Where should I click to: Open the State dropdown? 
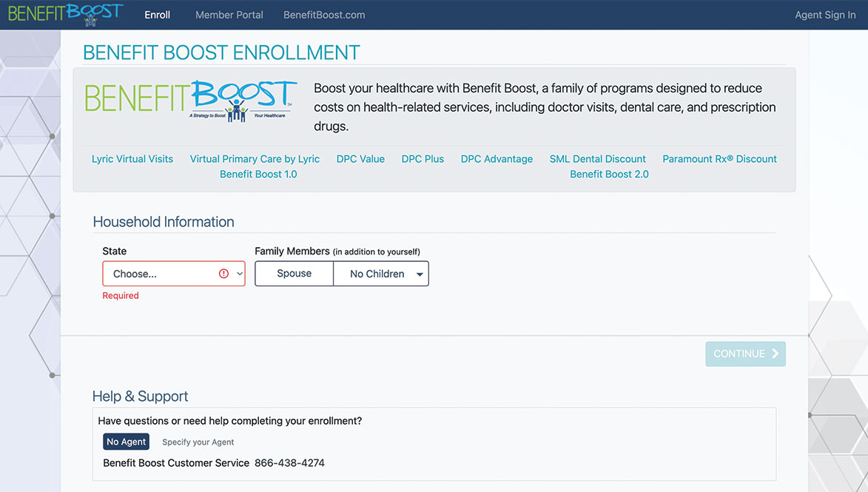pyautogui.click(x=173, y=274)
